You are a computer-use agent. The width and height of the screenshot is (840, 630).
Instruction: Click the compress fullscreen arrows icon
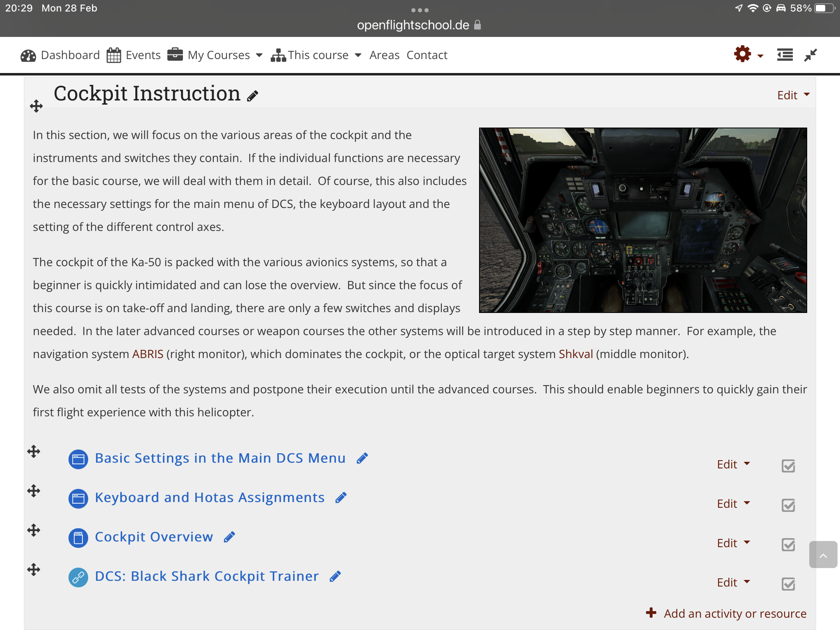click(810, 55)
